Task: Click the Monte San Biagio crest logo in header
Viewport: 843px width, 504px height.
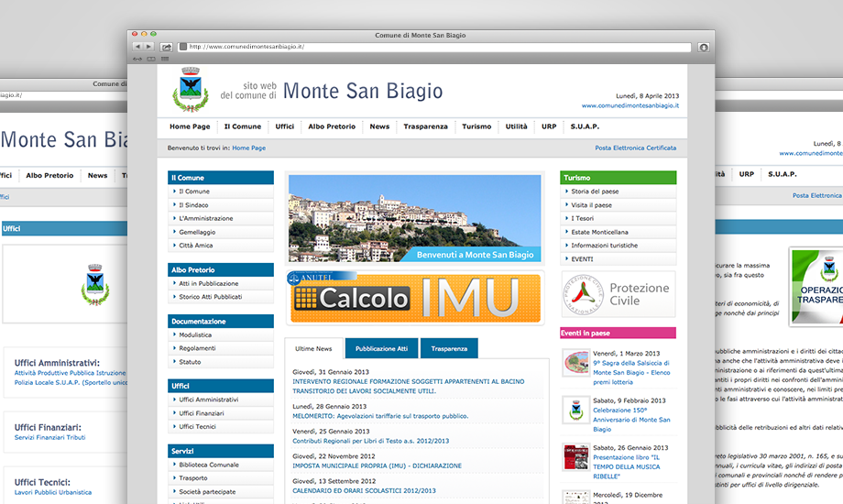Action: pos(191,89)
